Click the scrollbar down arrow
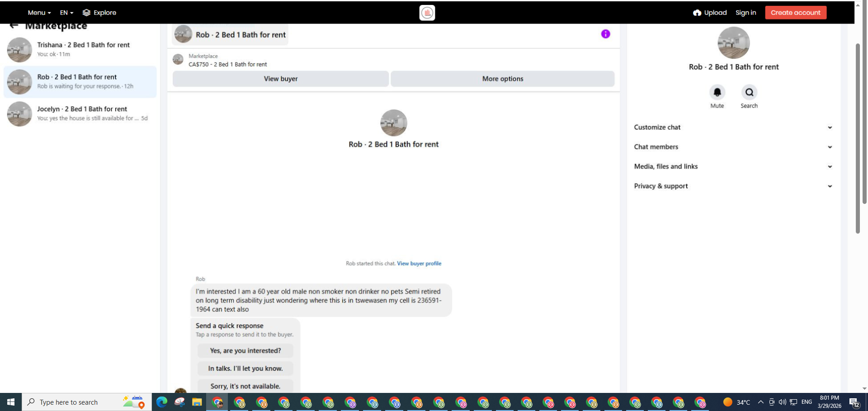Viewport: 868px width, 411px height. click(x=864, y=389)
